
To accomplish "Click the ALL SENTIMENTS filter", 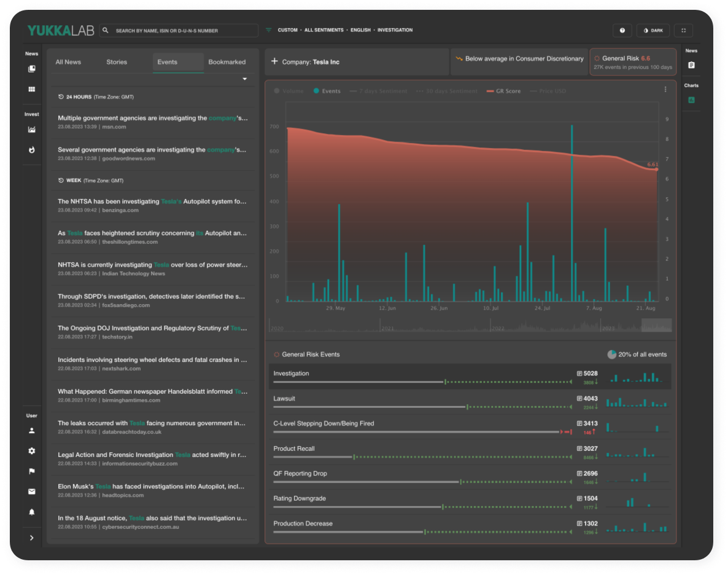I will 323,30.
